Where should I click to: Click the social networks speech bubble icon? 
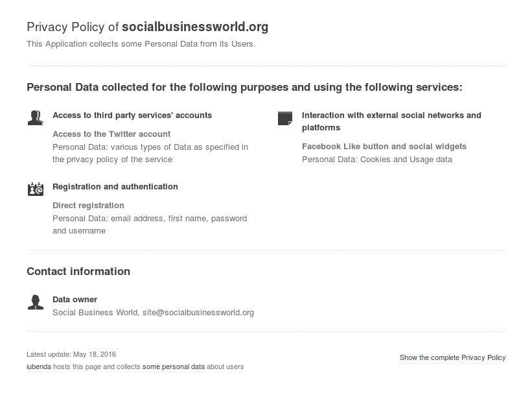(284, 118)
